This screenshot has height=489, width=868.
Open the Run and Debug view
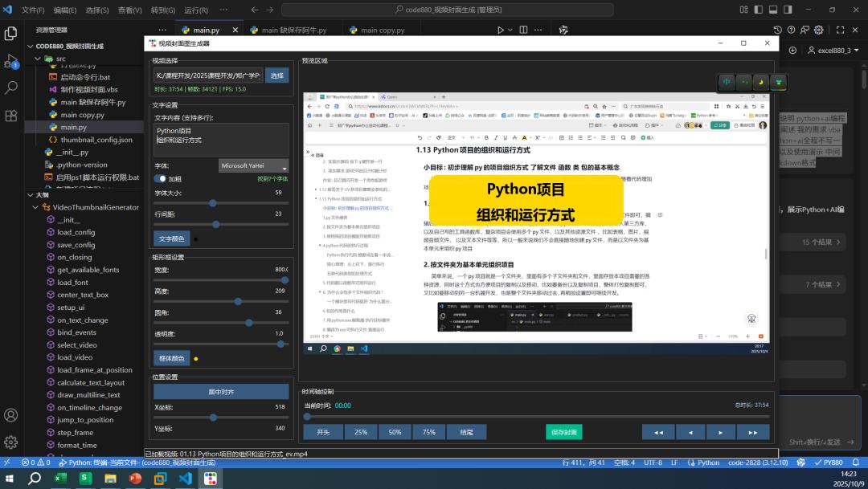click(x=11, y=61)
